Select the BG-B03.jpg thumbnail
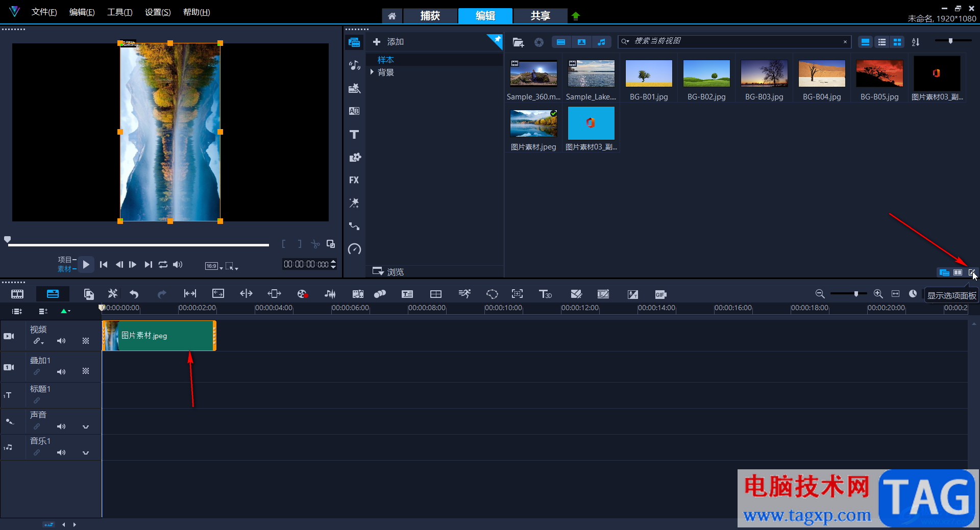 click(x=764, y=73)
